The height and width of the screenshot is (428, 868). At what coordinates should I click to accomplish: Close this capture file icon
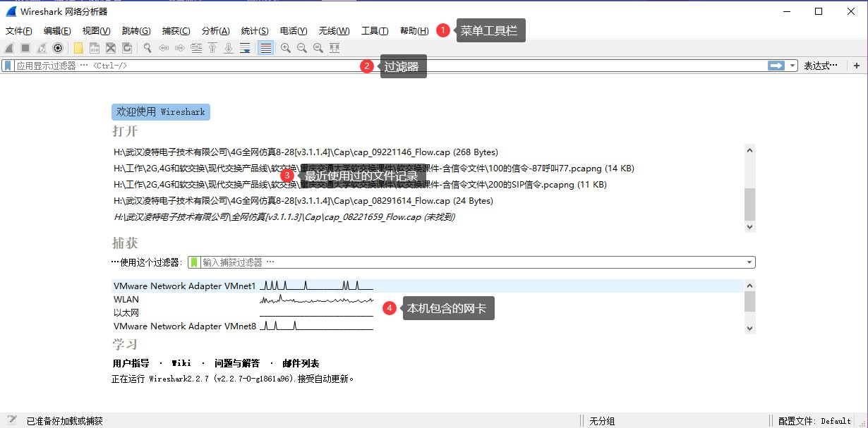coord(111,48)
